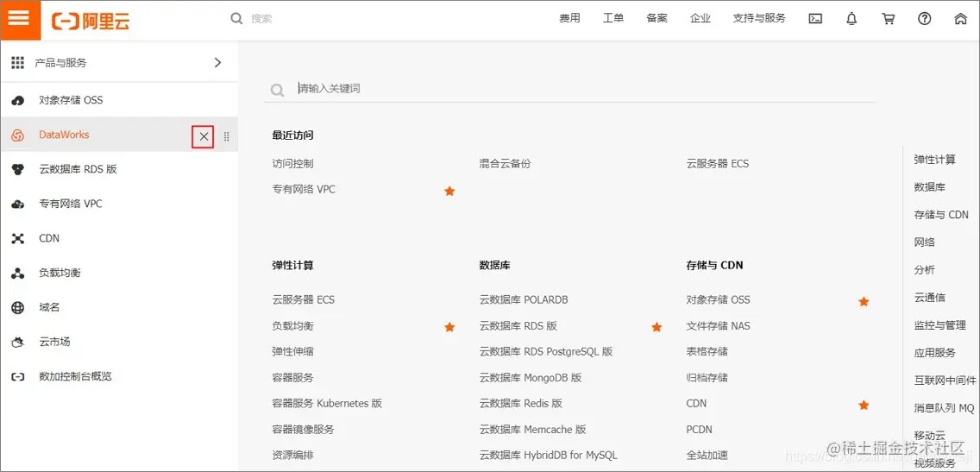Open 云数据库 MongoDB 版 entry
The height and width of the screenshot is (472, 980).
(530, 378)
